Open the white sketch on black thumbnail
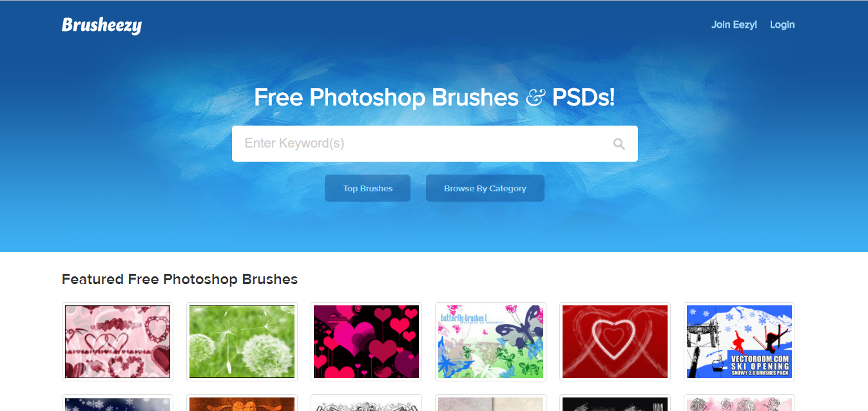Screen dimensions: 868x411 [615, 403]
